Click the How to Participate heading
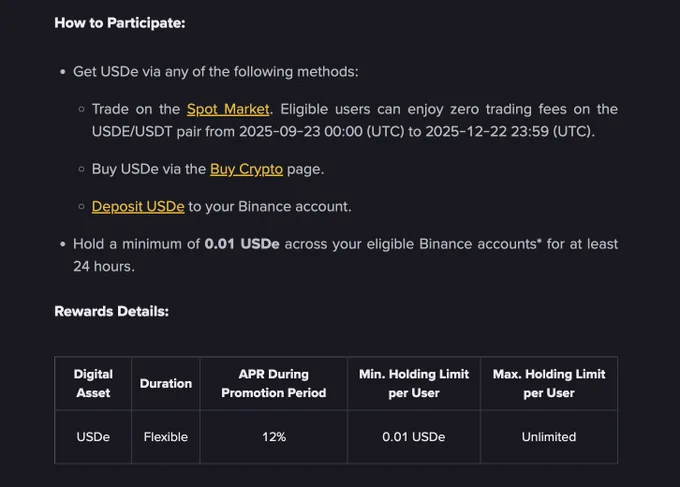The width and height of the screenshot is (680, 487). pyautogui.click(x=120, y=23)
